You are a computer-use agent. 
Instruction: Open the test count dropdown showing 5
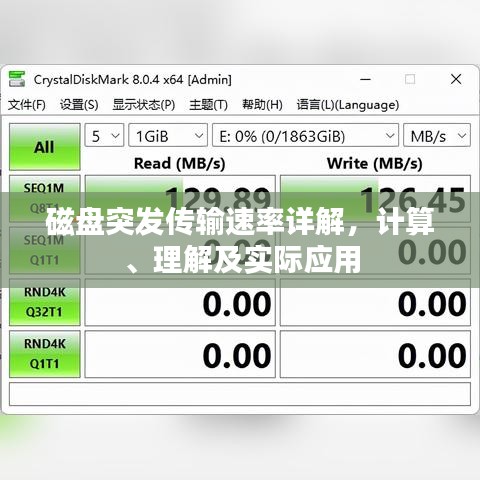click(x=104, y=135)
